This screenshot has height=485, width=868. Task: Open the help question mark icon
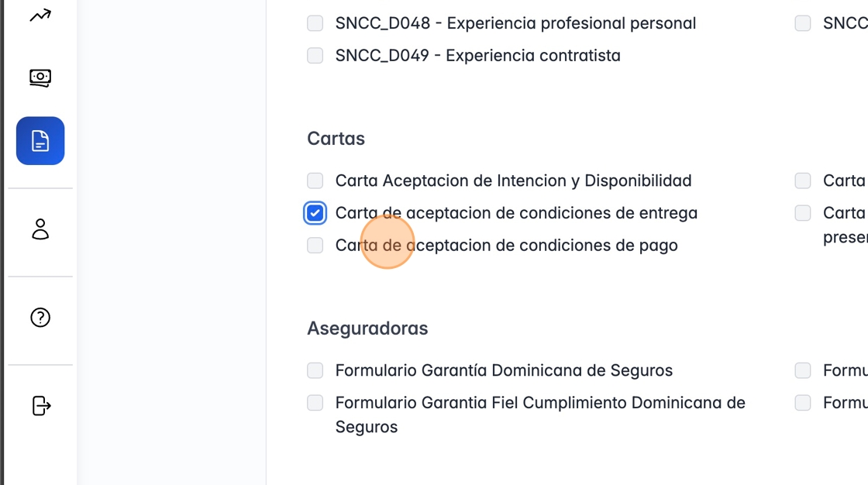point(40,318)
